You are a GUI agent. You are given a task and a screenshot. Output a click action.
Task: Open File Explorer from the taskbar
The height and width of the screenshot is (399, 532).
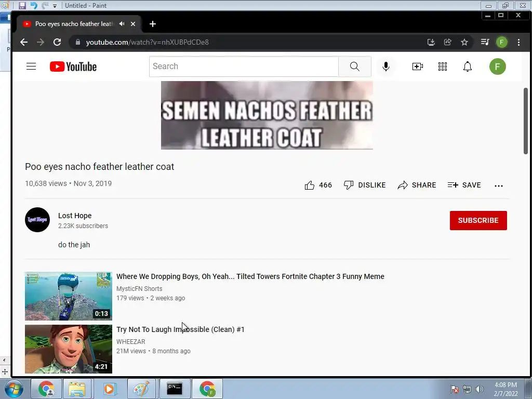pyautogui.click(x=77, y=389)
